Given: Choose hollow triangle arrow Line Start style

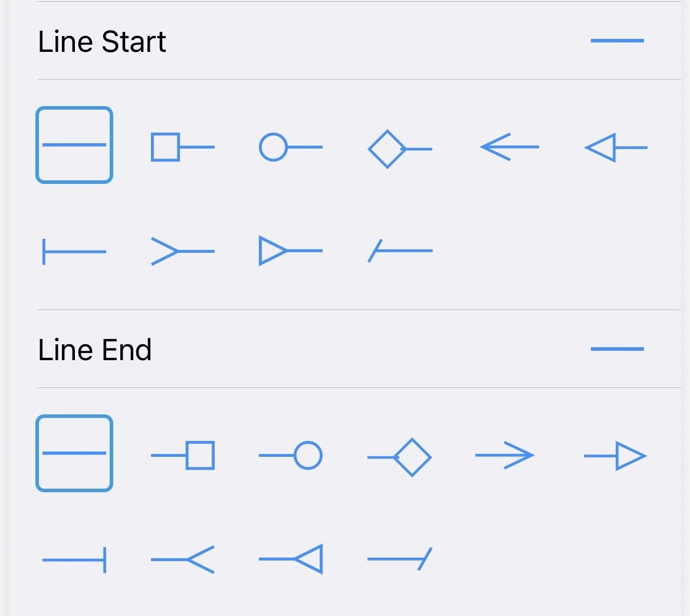Looking at the screenshot, I should pos(616,147).
